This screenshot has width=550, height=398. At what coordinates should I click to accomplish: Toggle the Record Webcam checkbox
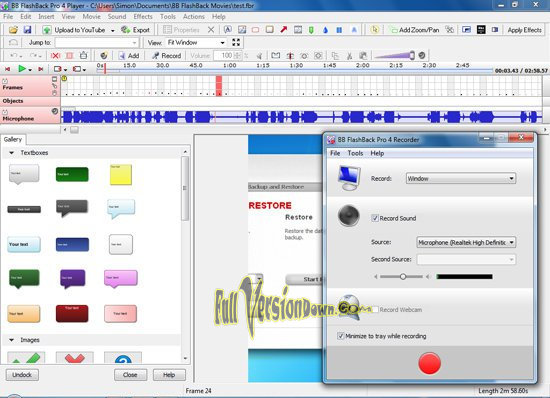point(375,310)
